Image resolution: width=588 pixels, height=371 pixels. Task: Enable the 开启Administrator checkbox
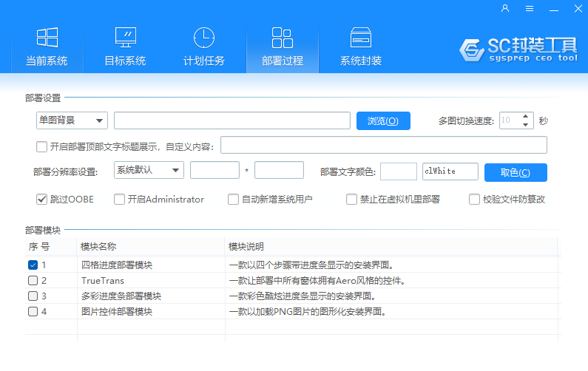point(120,200)
